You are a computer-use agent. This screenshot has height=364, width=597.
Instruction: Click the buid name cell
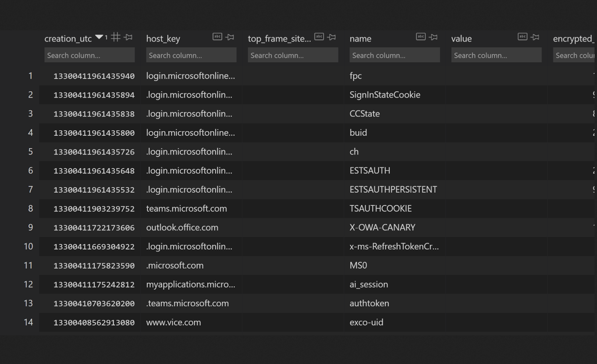coord(358,133)
